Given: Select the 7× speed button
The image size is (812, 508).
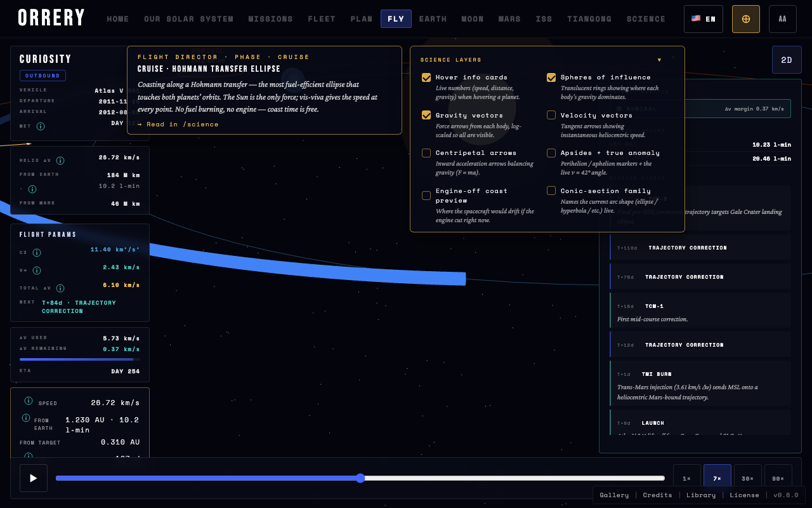Looking at the screenshot, I should tap(717, 478).
